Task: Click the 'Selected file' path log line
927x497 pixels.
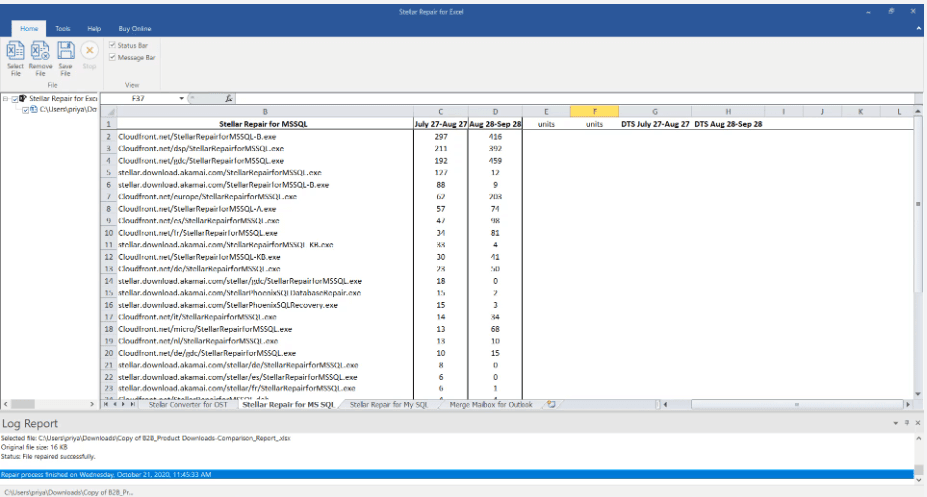Action: click(145, 438)
